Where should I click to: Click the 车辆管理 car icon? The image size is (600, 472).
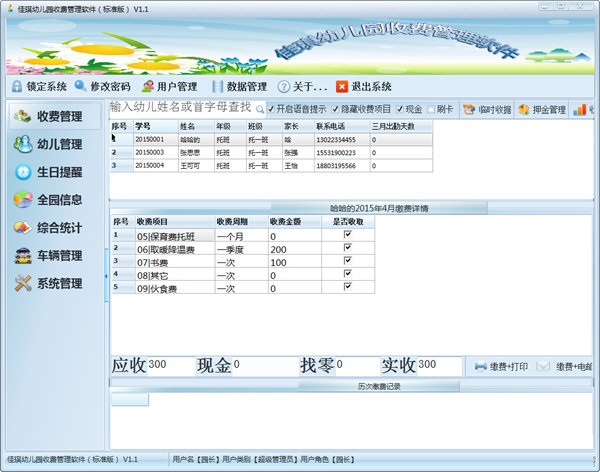[x=23, y=255]
